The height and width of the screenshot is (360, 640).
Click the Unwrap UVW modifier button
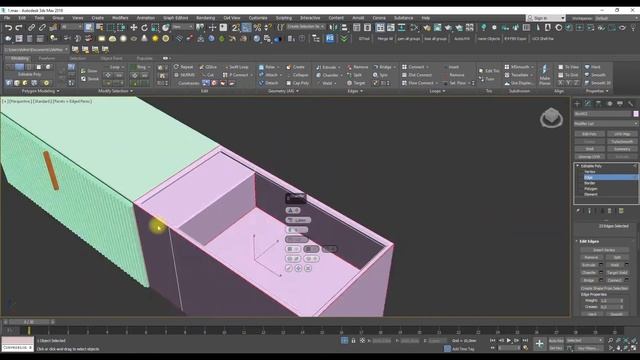click(589, 156)
